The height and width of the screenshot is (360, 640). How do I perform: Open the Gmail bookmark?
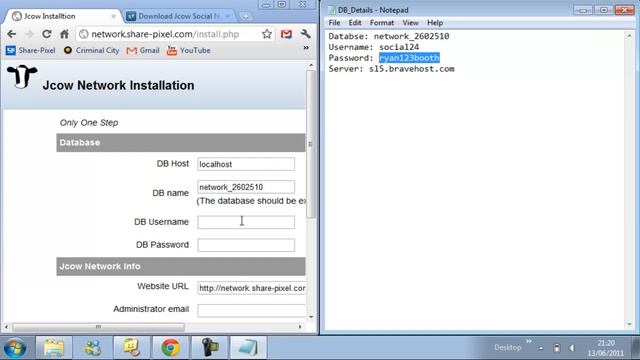(x=143, y=51)
